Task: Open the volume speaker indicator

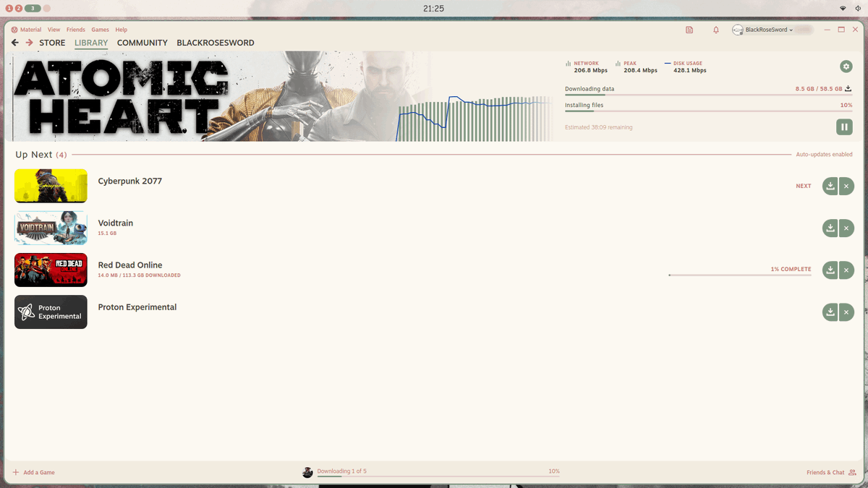Action: [x=858, y=8]
